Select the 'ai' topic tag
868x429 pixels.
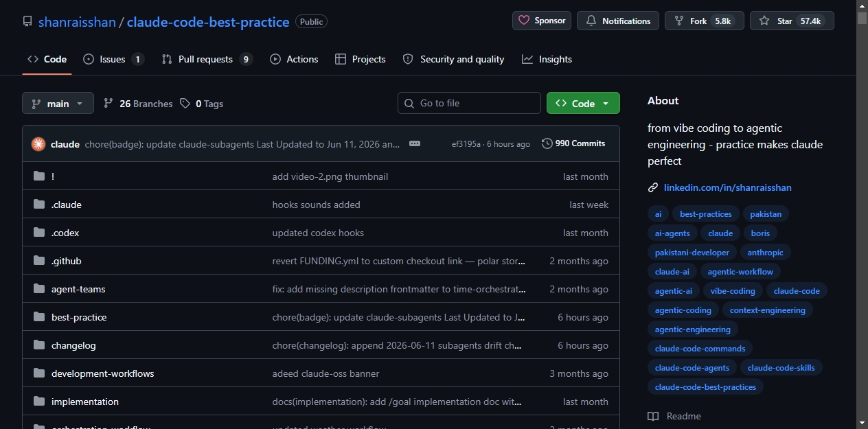pyautogui.click(x=658, y=214)
